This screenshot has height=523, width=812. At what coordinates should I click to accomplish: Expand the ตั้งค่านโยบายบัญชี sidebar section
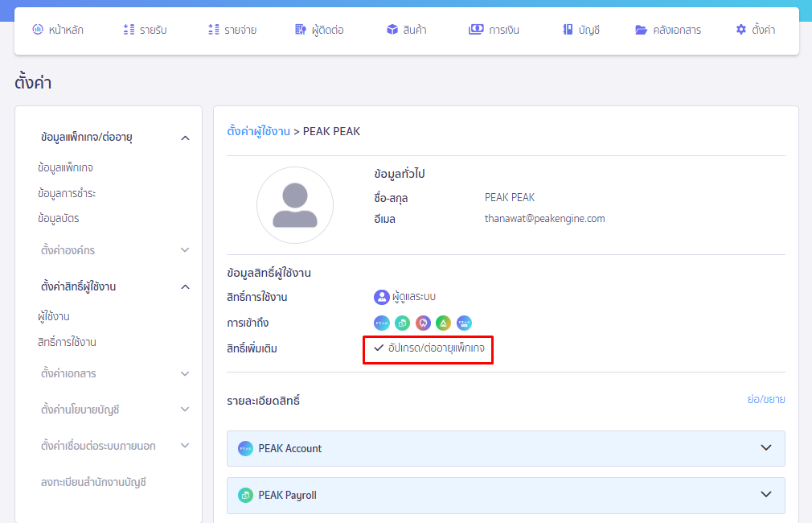click(185, 410)
